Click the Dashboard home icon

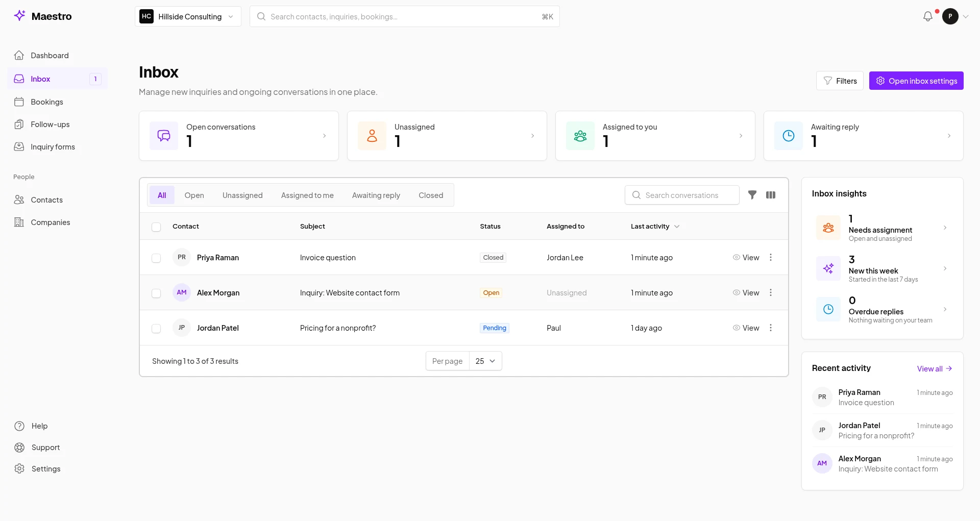[x=19, y=55]
